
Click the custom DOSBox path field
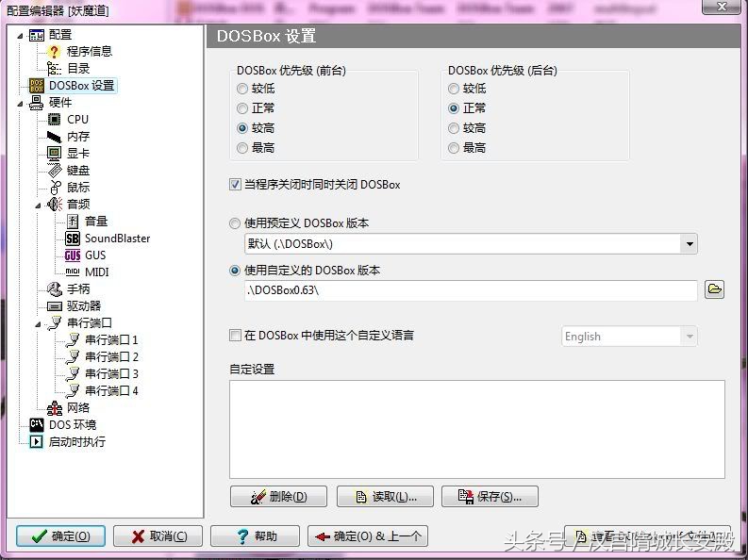coord(471,290)
